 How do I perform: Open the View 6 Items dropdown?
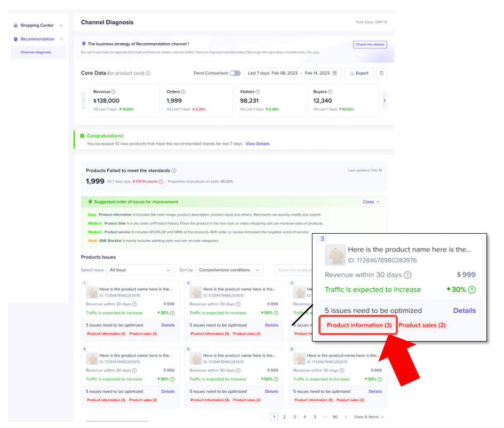369,417
